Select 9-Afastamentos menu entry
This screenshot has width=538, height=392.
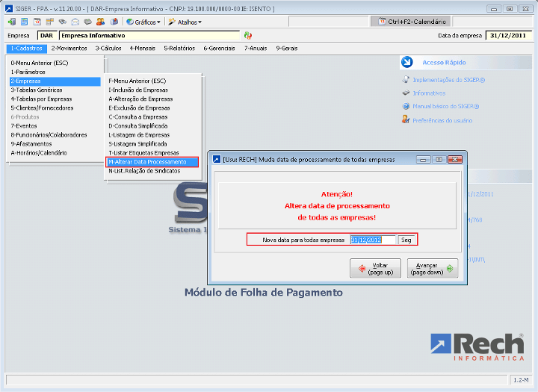(55, 143)
